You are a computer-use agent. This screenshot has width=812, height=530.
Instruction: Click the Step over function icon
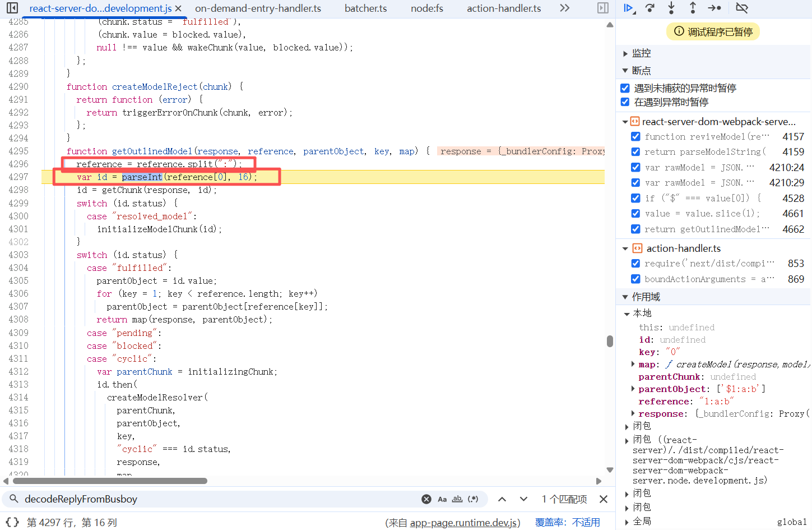[x=650, y=8]
